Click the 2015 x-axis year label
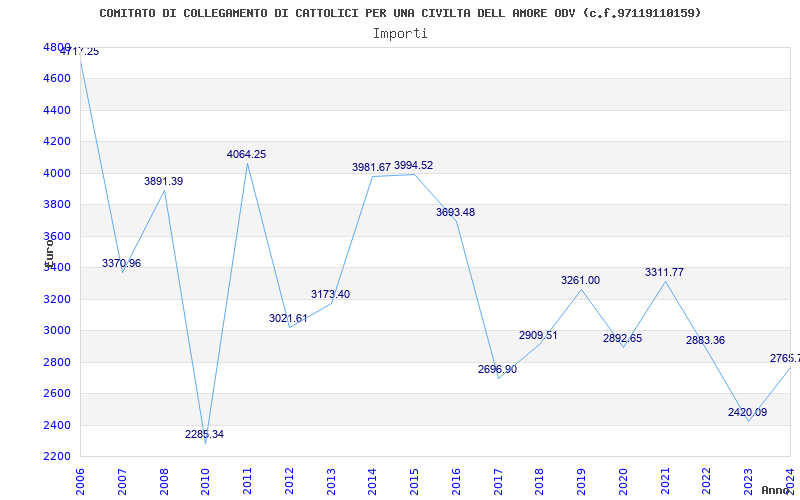This screenshot has width=800, height=500. (414, 481)
